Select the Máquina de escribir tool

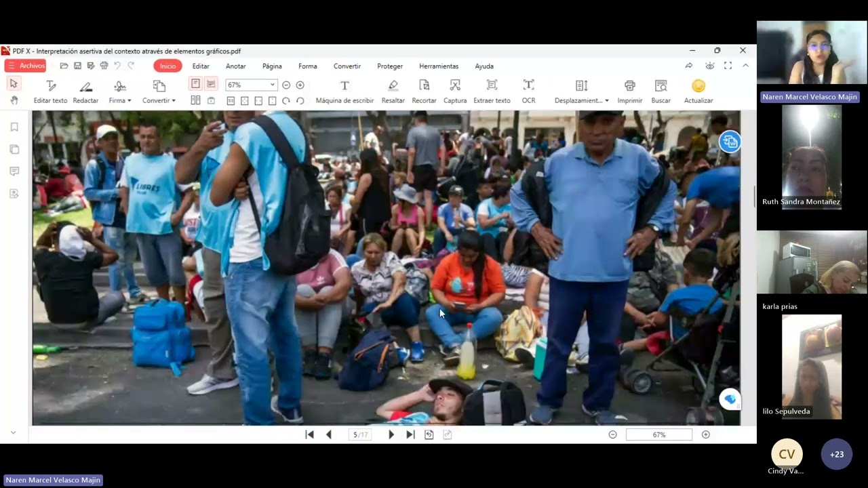click(x=344, y=91)
